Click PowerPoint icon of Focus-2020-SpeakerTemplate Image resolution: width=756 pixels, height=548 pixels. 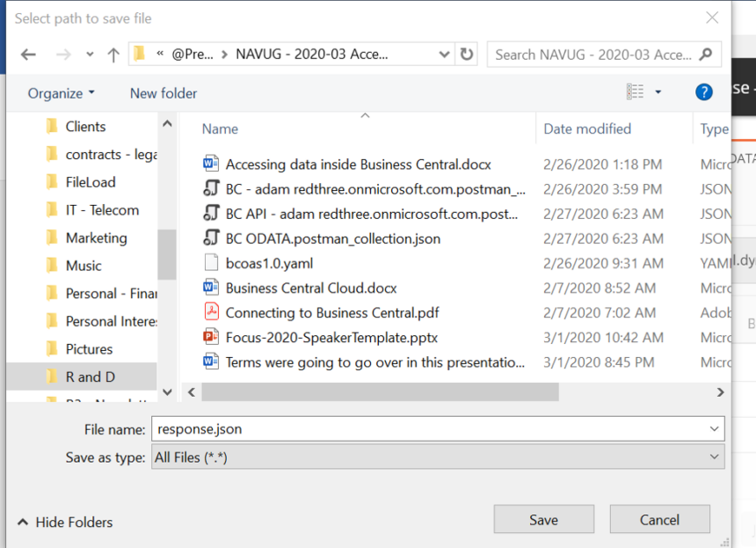point(211,337)
